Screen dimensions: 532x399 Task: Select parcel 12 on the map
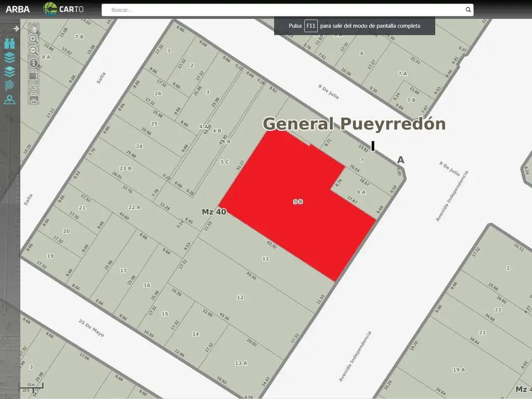[240, 297]
